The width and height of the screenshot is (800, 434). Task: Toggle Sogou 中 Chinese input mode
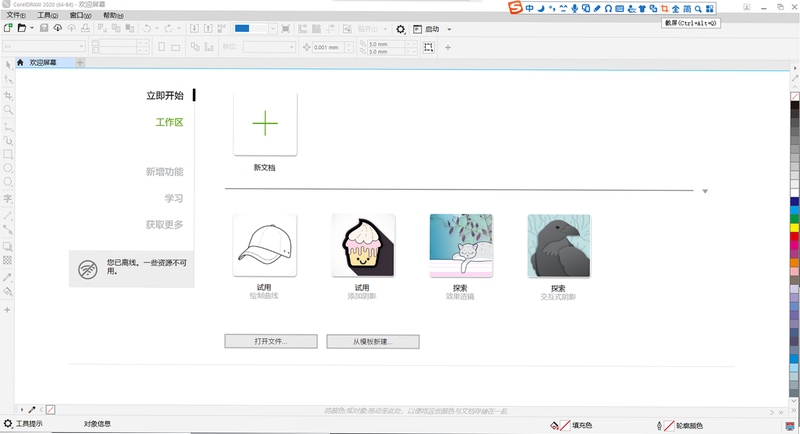coord(530,9)
